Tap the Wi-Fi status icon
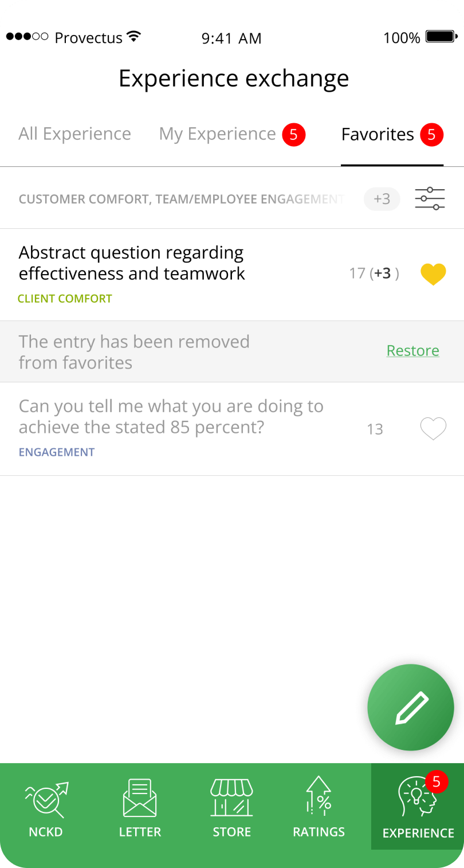 134,37
